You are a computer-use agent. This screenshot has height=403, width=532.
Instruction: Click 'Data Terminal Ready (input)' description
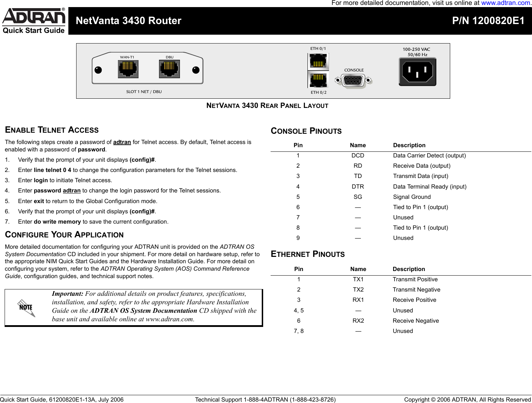(430, 187)
